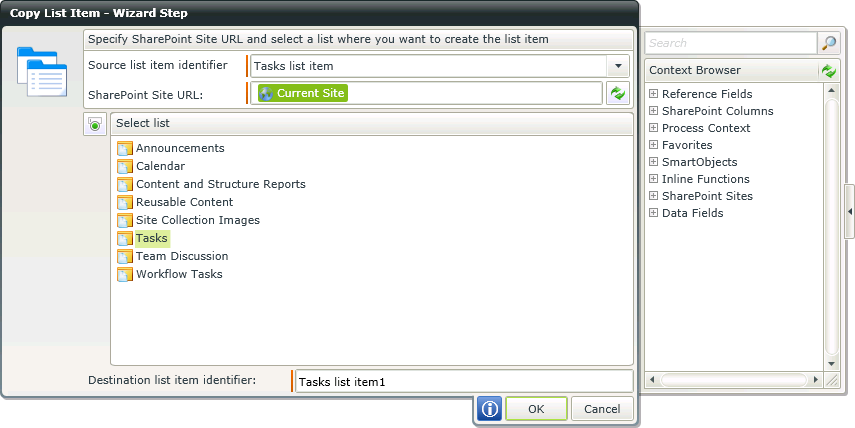The width and height of the screenshot is (855, 428).
Task: Click the Context Browser refresh icon
Action: (x=829, y=70)
